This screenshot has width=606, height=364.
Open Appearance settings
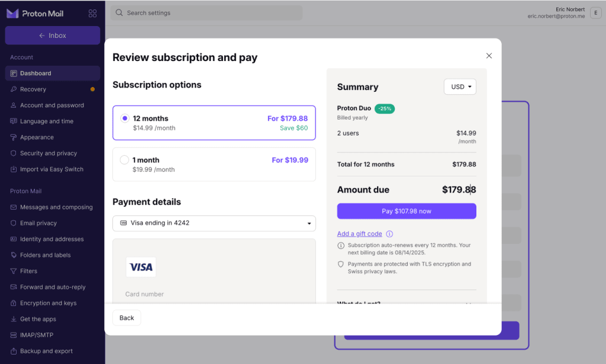click(53, 137)
